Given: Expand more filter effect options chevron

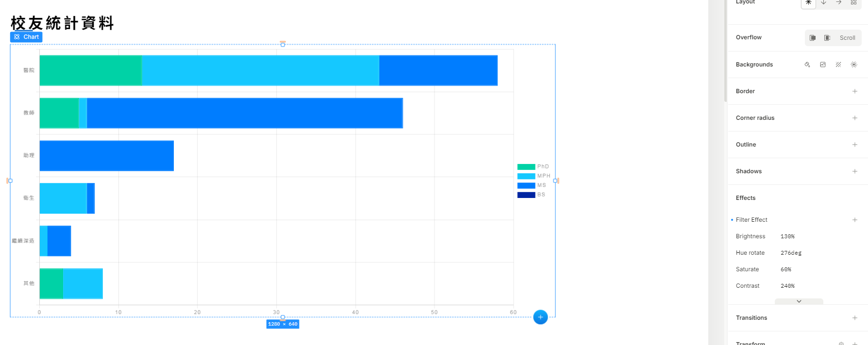Looking at the screenshot, I should click(x=799, y=301).
